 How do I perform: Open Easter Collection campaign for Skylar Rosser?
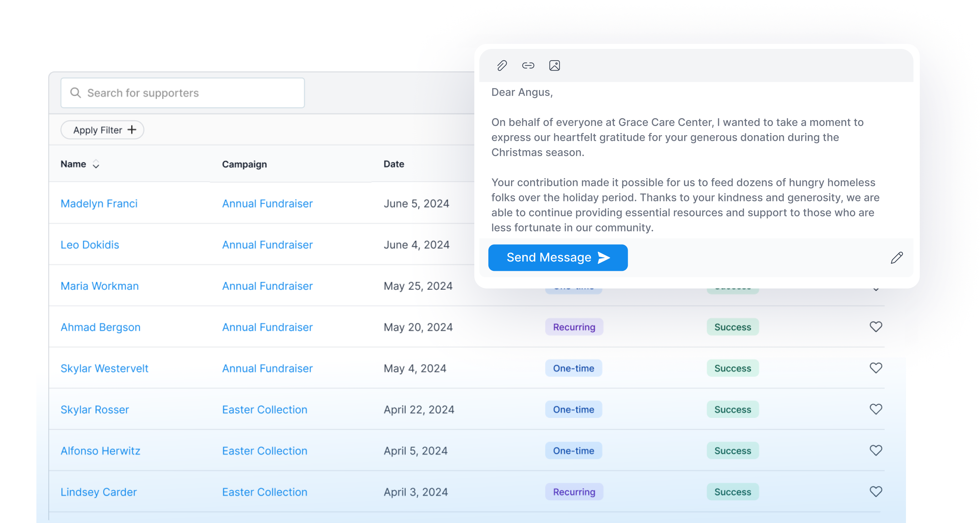(264, 409)
